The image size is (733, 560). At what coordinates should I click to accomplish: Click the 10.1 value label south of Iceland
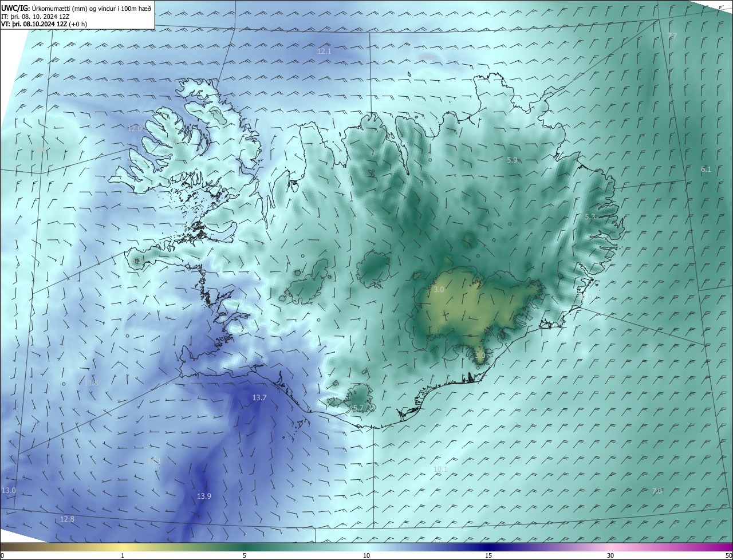tap(440, 470)
